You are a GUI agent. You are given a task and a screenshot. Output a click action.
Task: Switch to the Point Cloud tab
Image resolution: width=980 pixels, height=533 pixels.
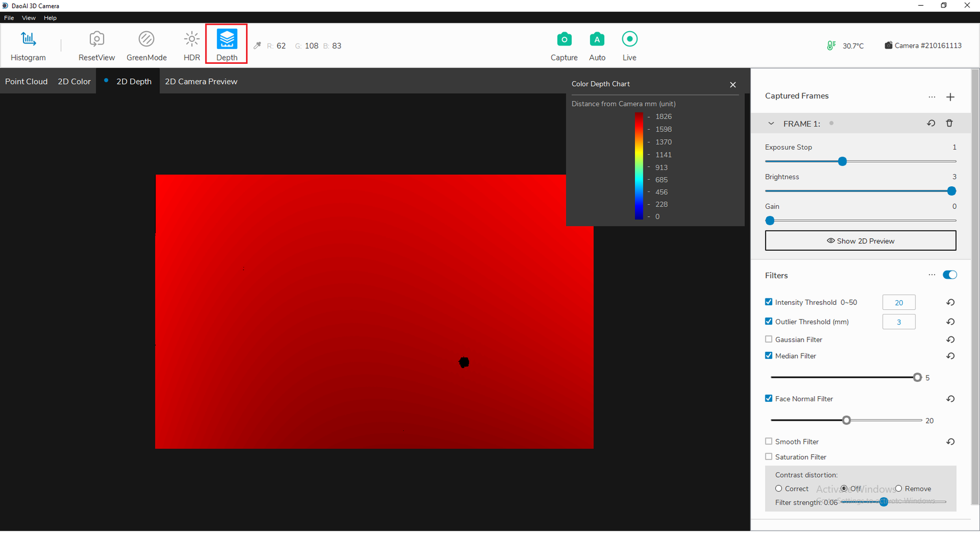[26, 81]
